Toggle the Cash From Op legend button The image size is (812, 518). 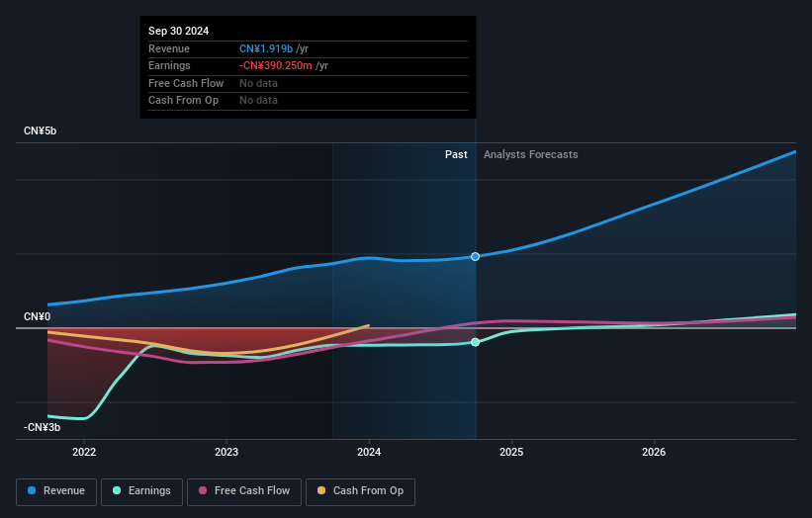[360, 491]
